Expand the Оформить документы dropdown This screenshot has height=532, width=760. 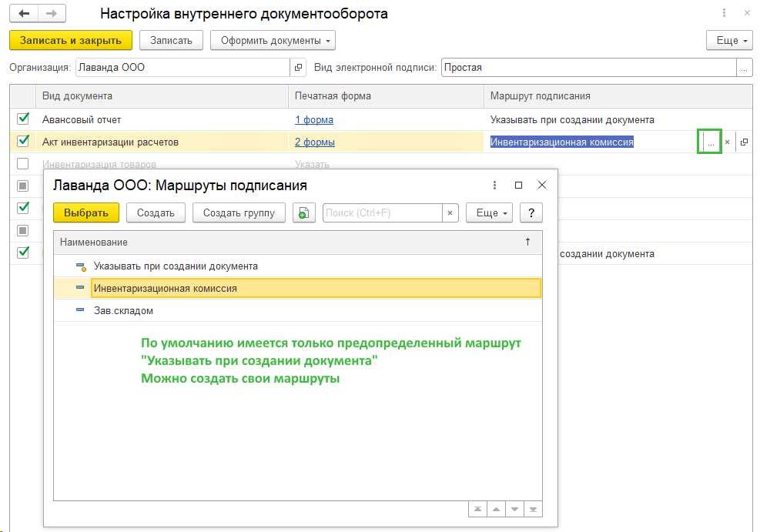(273, 40)
